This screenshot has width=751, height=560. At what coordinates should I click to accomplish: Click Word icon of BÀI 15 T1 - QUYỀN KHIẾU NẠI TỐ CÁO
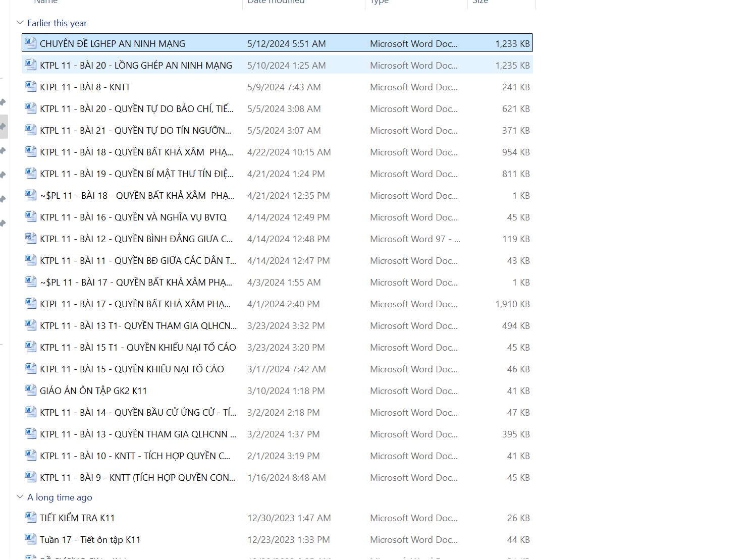coord(31,347)
